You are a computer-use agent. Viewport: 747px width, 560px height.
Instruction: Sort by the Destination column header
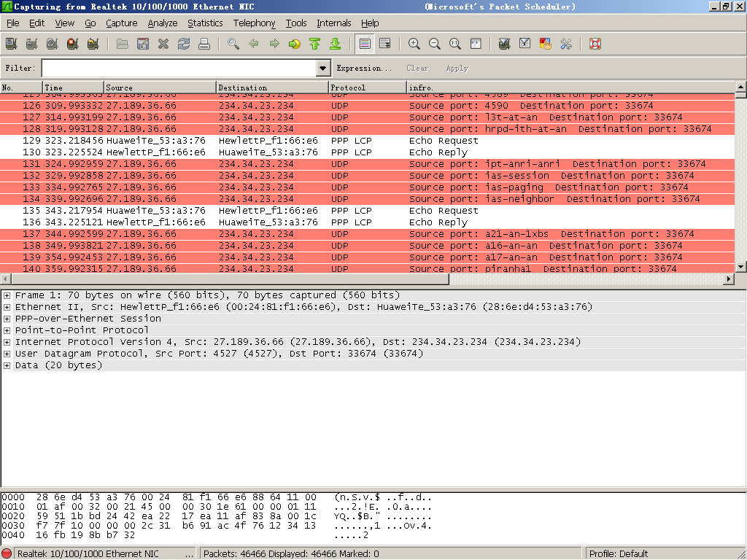[273, 87]
